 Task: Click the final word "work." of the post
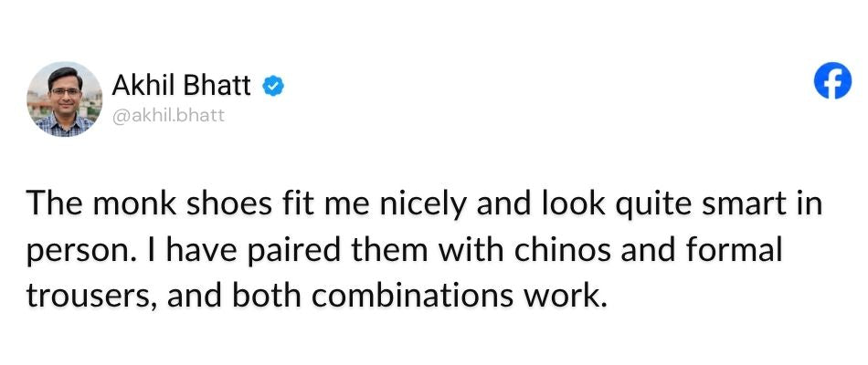point(561,296)
